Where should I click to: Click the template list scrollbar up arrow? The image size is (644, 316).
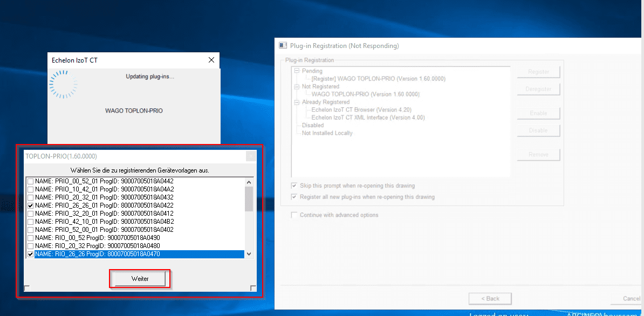(249, 181)
